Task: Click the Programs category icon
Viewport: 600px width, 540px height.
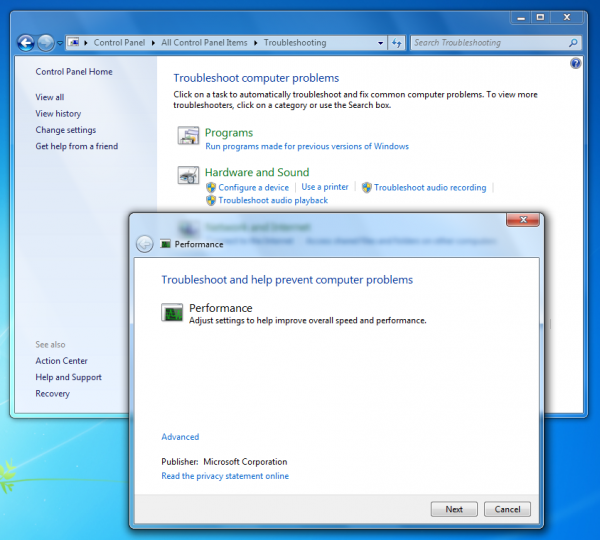Action: coord(188,135)
